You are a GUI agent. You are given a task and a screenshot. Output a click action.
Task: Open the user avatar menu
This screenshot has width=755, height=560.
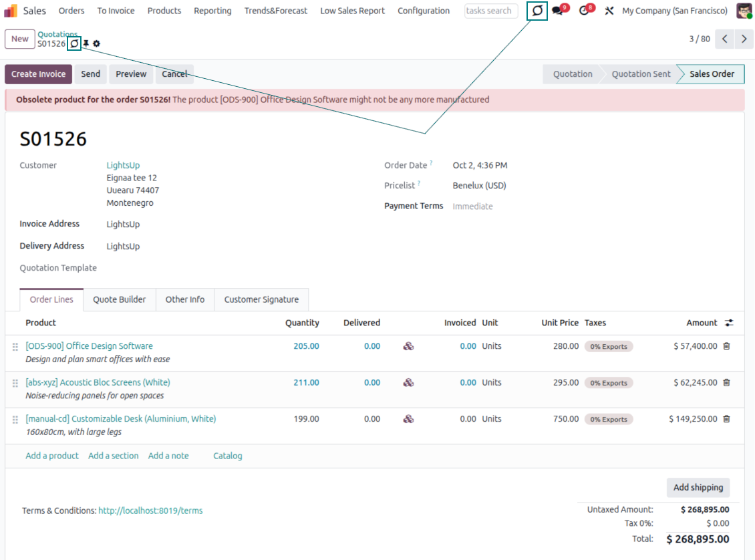point(744,11)
